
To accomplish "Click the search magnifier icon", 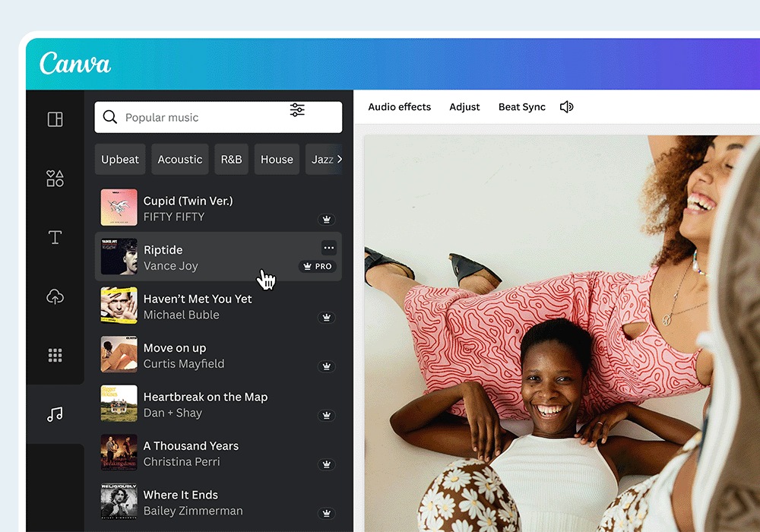I will [x=110, y=117].
